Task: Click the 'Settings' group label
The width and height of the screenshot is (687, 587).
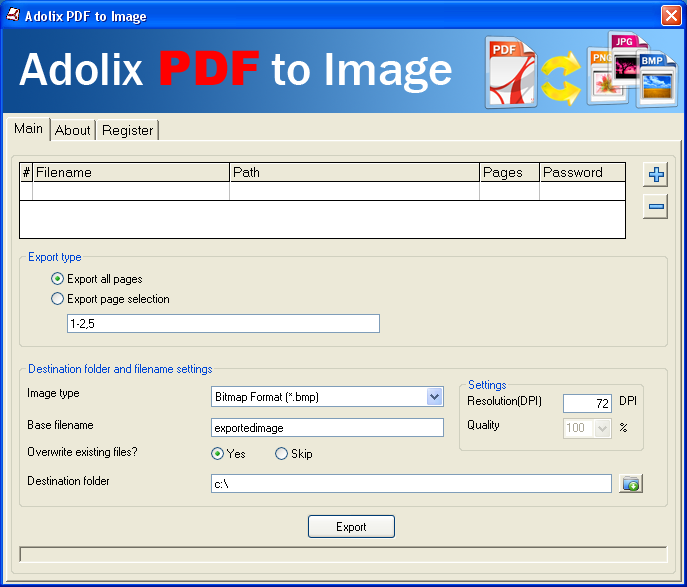Action: [487, 385]
